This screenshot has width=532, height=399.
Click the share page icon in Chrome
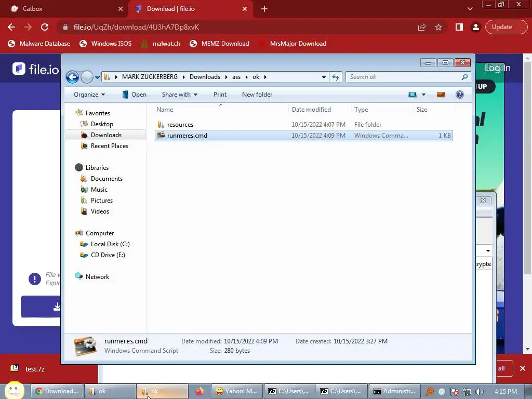coord(422,27)
